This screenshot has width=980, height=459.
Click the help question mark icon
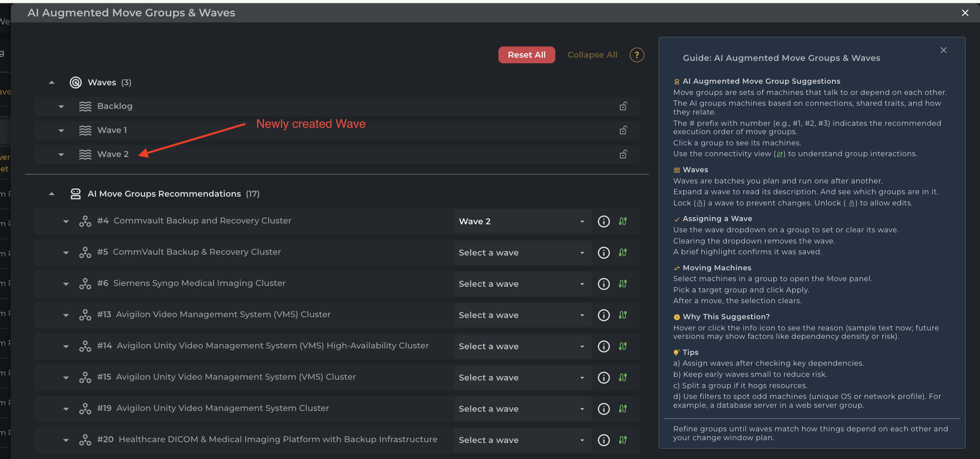637,55
